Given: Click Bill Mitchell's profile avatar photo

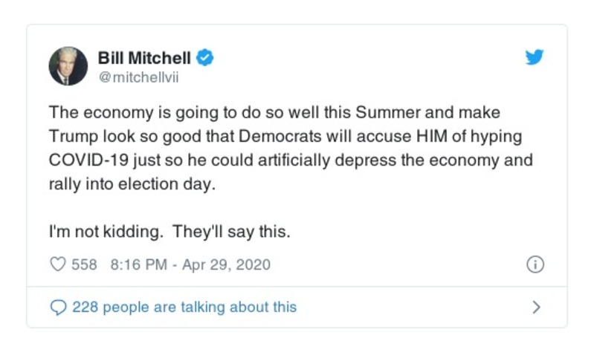Looking at the screenshot, I should tap(68, 65).
